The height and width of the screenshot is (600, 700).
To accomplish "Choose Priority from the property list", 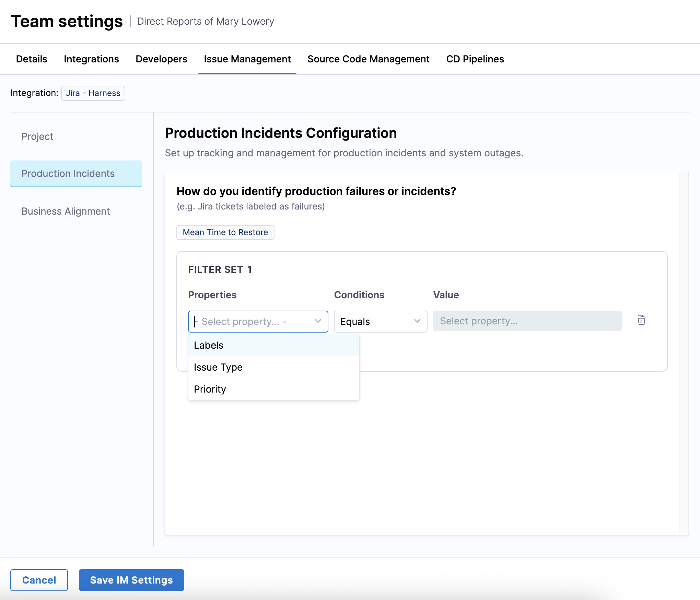I will (x=210, y=389).
